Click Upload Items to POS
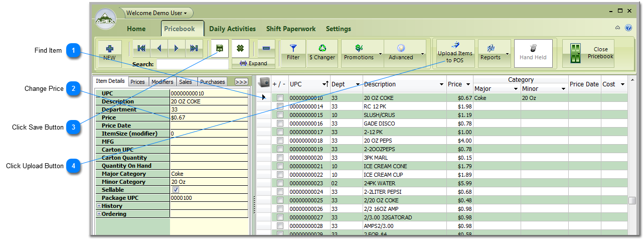This screenshot has height=239, width=644. point(455,53)
